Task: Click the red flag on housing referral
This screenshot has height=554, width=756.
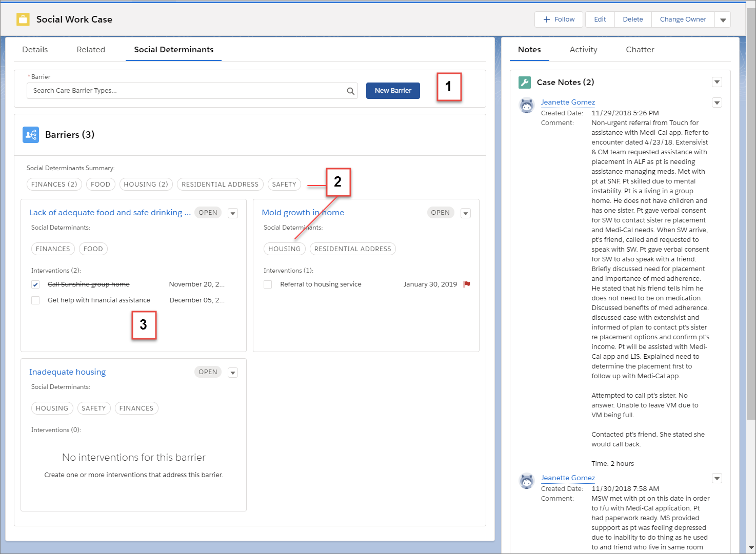Action: coord(467,284)
